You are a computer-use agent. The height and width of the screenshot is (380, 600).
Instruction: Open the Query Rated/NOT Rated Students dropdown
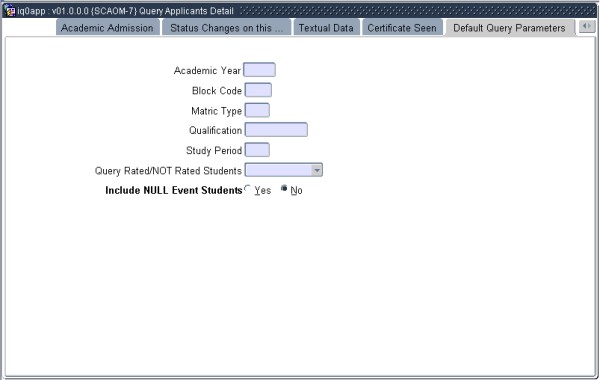click(x=284, y=170)
